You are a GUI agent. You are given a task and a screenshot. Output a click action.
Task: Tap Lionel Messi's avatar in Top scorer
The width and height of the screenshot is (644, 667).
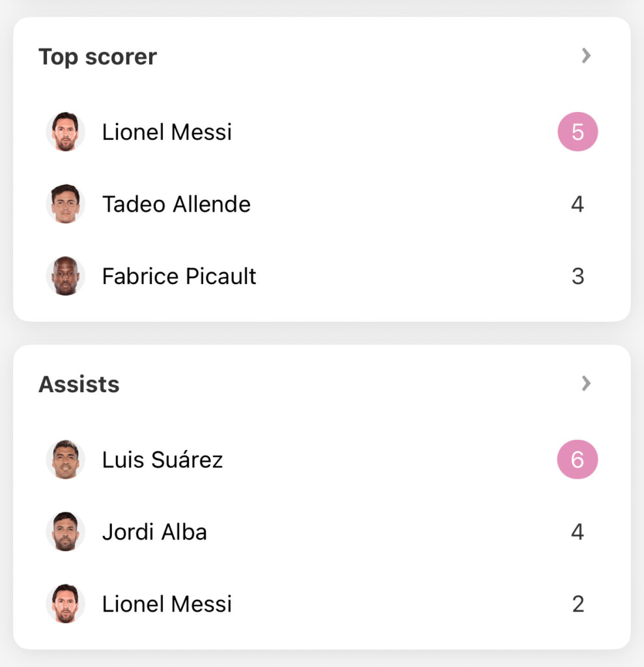tap(66, 132)
